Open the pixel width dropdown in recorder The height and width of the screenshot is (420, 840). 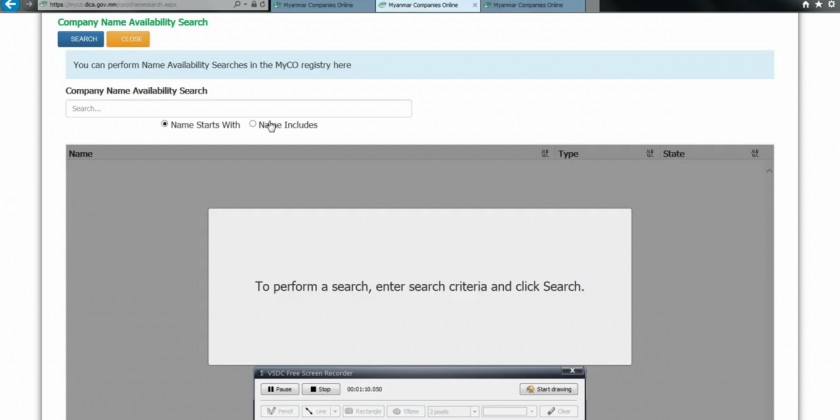point(474,411)
